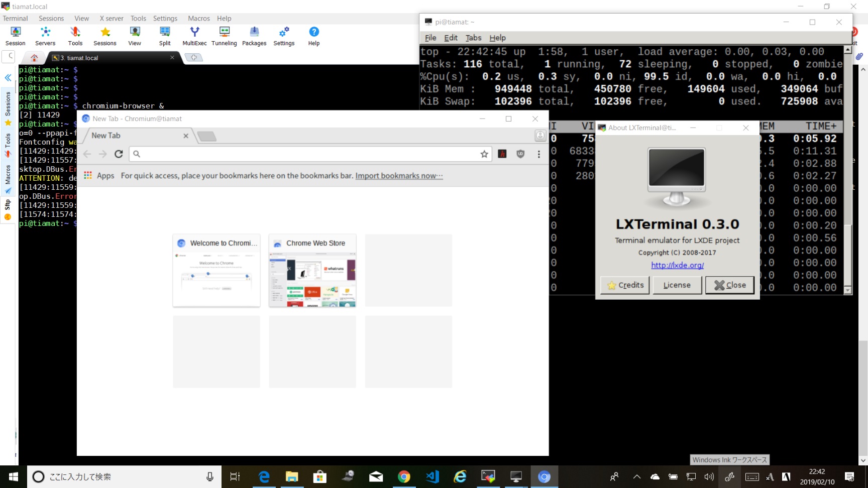Open the Sftp vertical sidebar tab
This screenshot has height=488, width=868.
coord(8,210)
